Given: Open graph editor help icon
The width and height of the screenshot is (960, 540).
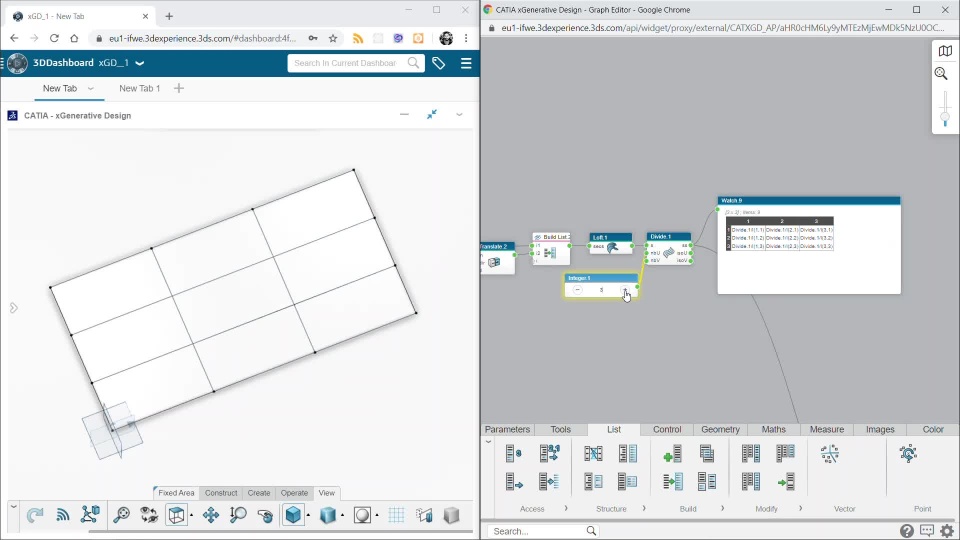Looking at the screenshot, I should tap(907, 531).
